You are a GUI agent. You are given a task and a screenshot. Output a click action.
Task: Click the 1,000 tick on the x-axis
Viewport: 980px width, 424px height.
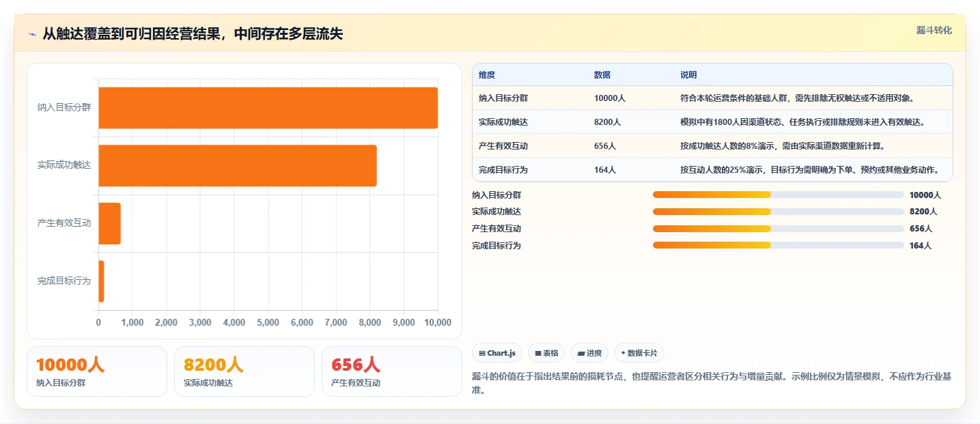click(x=132, y=323)
